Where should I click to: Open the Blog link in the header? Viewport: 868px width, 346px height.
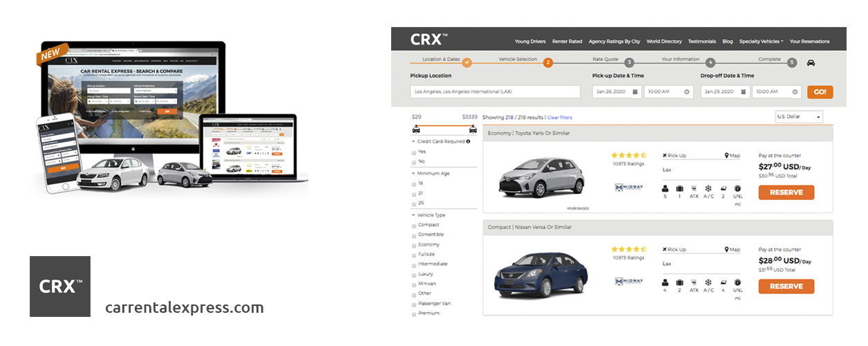728,42
